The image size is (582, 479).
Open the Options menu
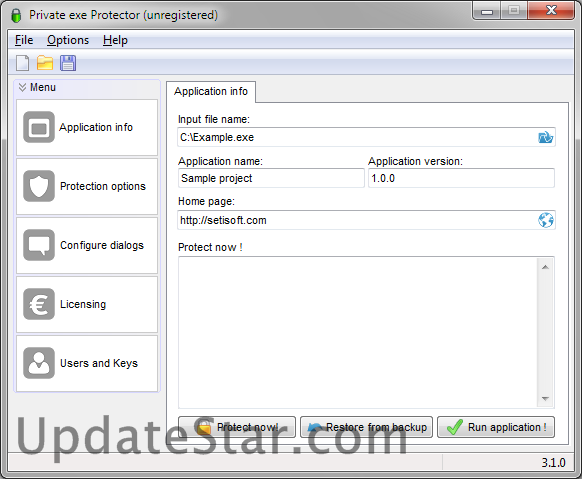(68, 40)
